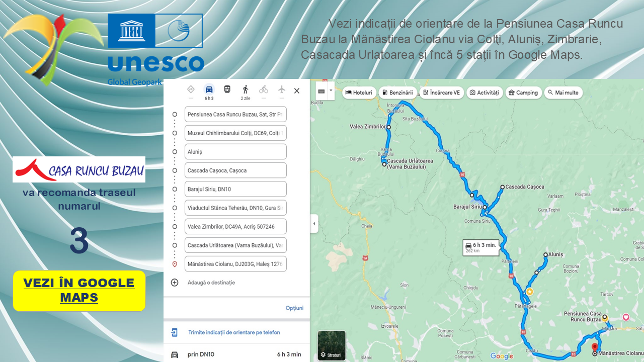644x362 pixels.
Task: Filter map by Încărcare VE
Action: coord(441,93)
